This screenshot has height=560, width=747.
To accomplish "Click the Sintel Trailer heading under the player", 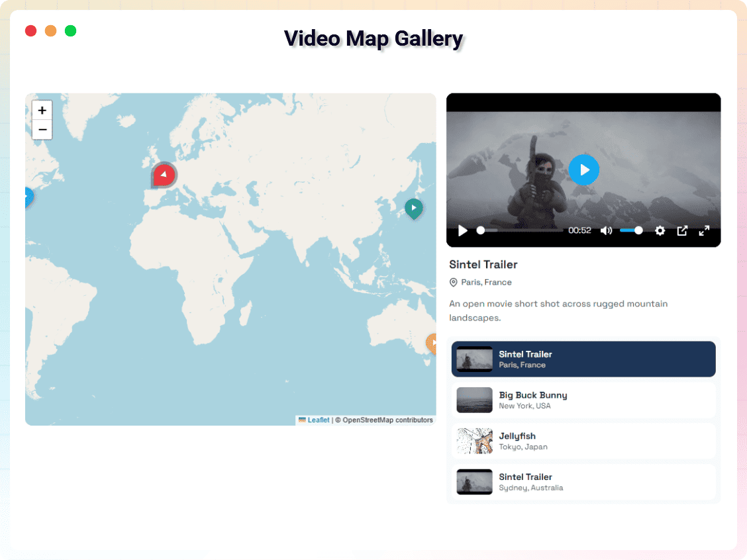I will tap(483, 265).
